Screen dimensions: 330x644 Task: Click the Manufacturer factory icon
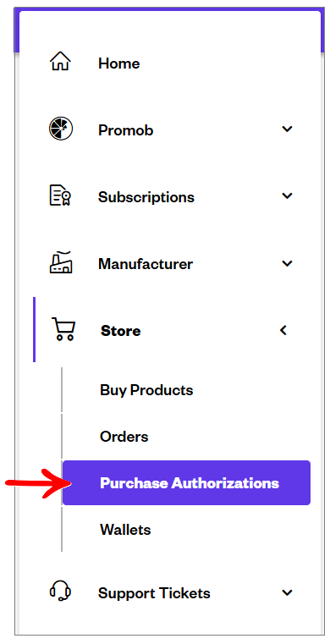pyautogui.click(x=61, y=261)
